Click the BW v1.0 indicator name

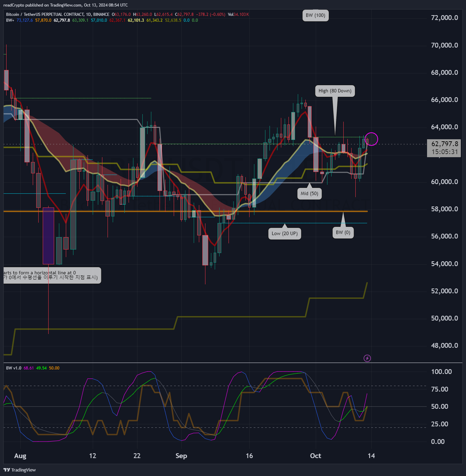tap(14, 368)
